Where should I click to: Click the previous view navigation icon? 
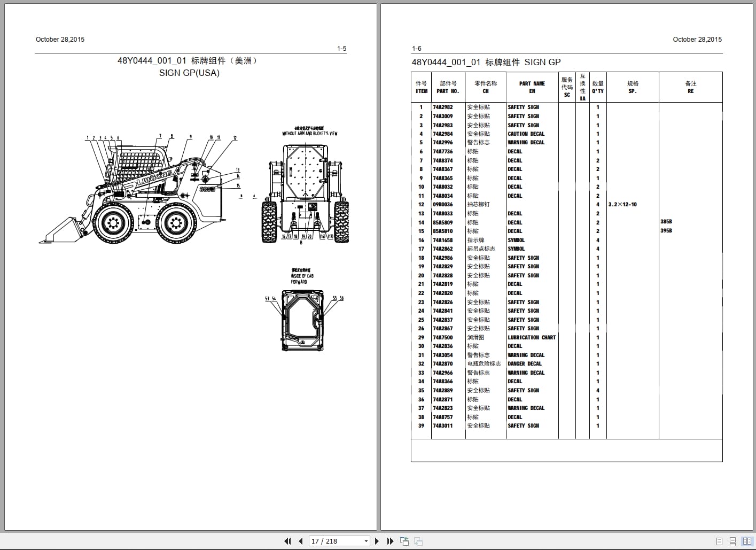pos(404,541)
